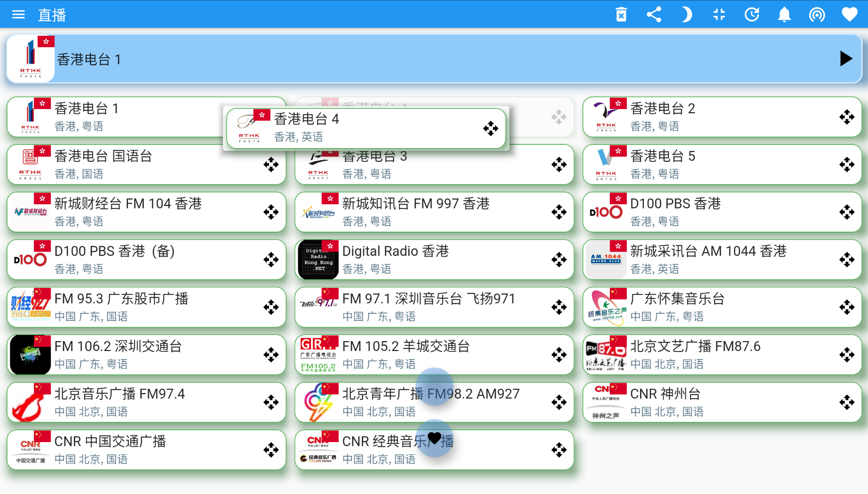The width and height of the screenshot is (868, 494).
Task: Tap the move handle for 香港电台 2
Action: click(x=847, y=117)
